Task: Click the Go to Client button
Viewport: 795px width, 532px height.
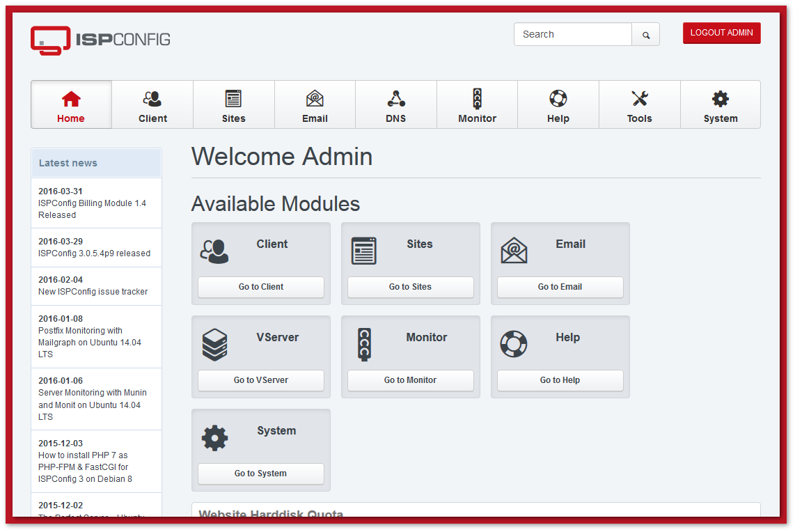Action: point(261,287)
